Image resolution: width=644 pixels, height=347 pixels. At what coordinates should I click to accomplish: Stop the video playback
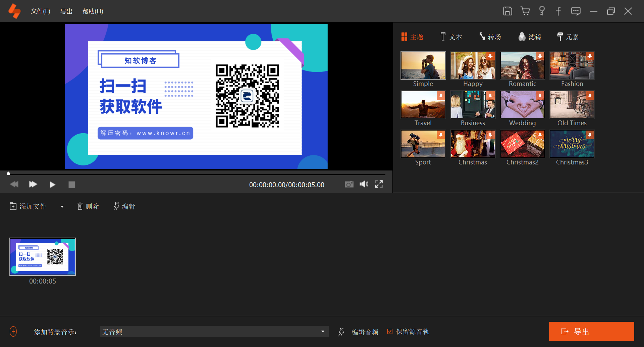(x=72, y=185)
